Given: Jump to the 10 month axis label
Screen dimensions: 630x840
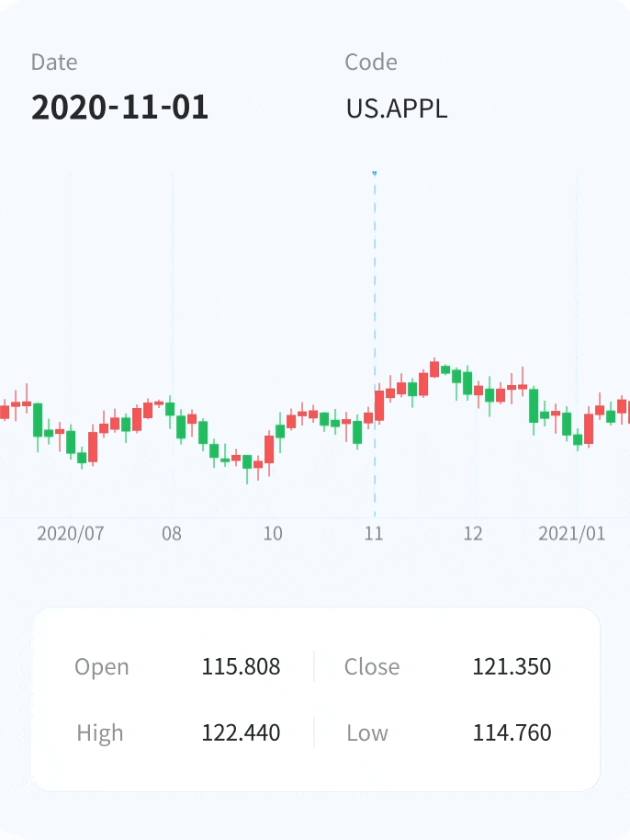Looking at the screenshot, I should point(273,534).
